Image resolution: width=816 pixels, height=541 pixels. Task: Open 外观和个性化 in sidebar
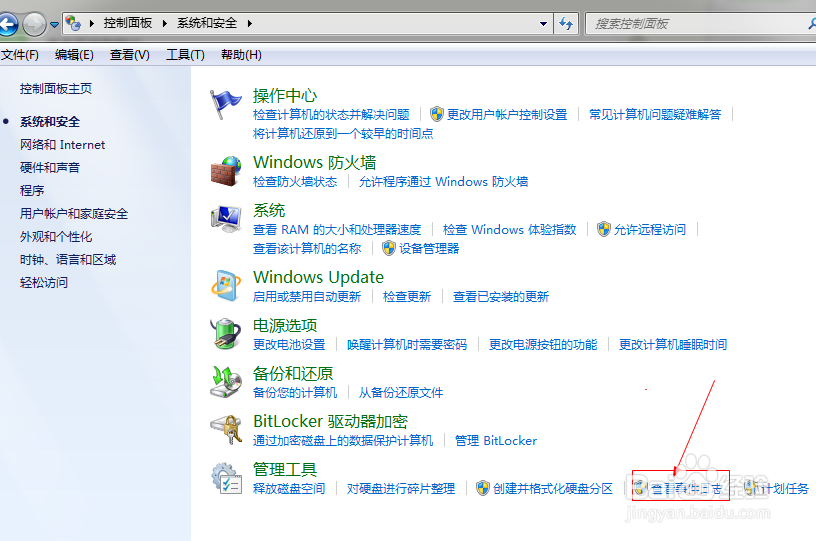point(56,237)
